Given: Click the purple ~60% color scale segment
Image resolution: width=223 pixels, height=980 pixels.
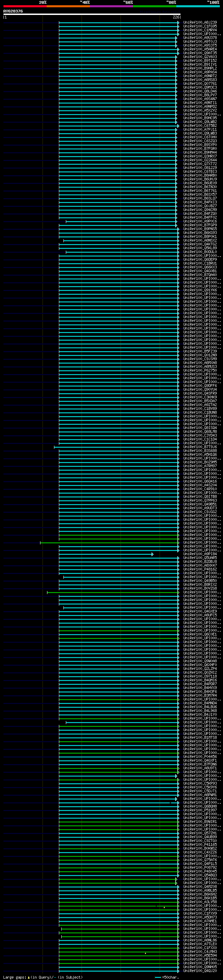Looking at the screenshot, I should coord(111,6).
